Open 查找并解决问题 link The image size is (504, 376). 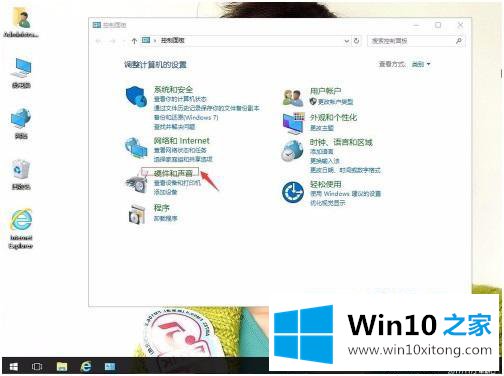174,127
